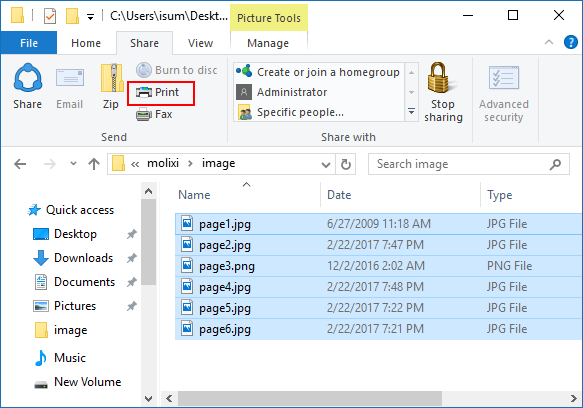Click the pin icon beside Documents

(132, 282)
